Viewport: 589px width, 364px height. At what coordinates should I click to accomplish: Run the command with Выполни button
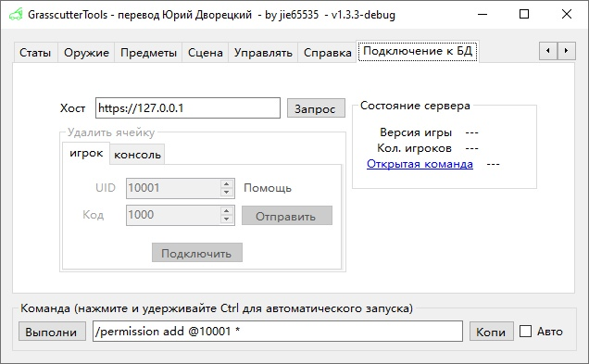click(x=52, y=332)
